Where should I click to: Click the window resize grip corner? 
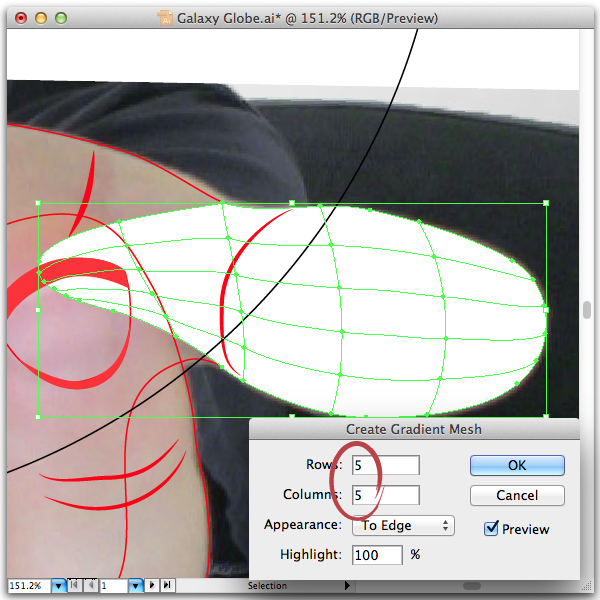(586, 586)
